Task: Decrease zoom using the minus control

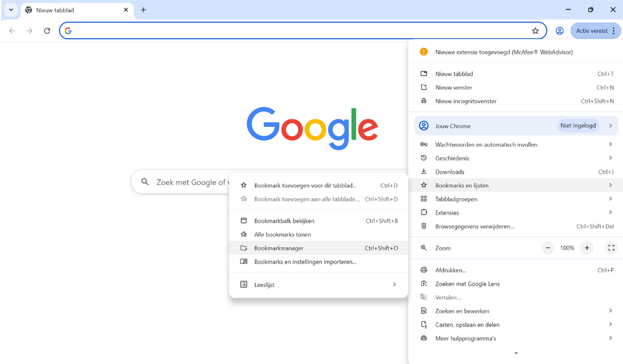Action: [547, 248]
